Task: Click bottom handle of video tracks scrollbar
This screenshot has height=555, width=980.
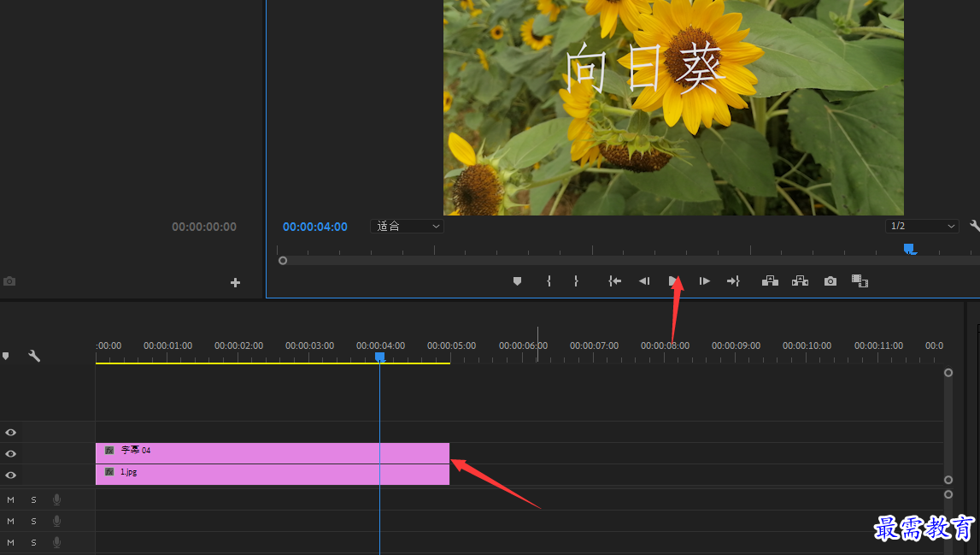Action: click(948, 480)
